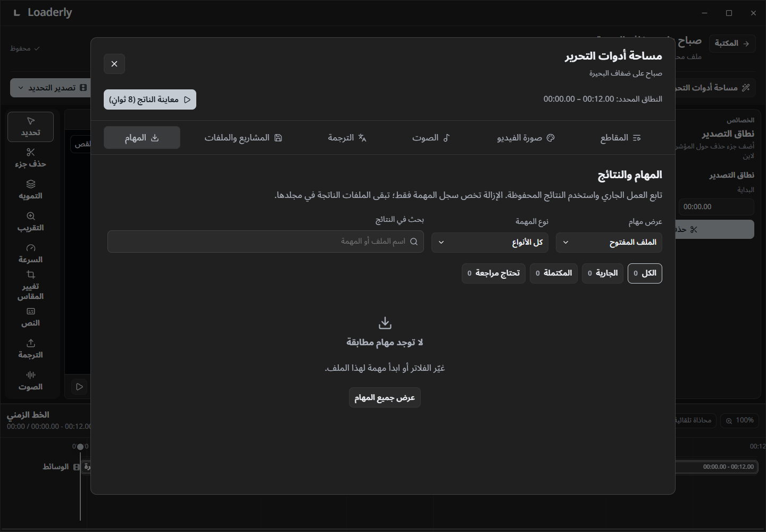Click عرض جميع المهام button
The height and width of the screenshot is (532, 766).
[385, 397]
